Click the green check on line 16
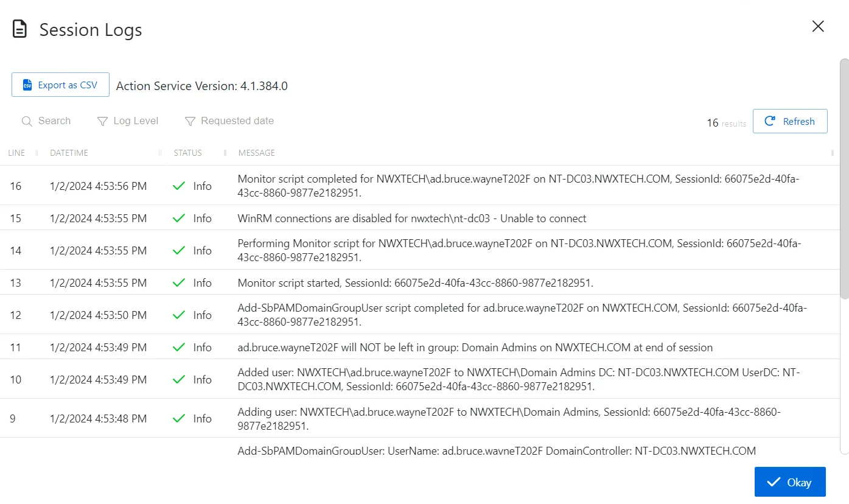This screenshot has width=849, height=504. (179, 186)
